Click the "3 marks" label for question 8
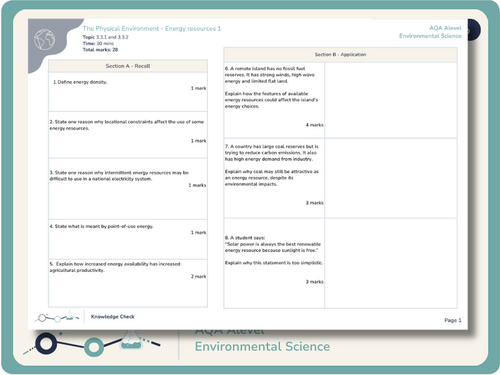This screenshot has height=375, width=500. point(315,282)
